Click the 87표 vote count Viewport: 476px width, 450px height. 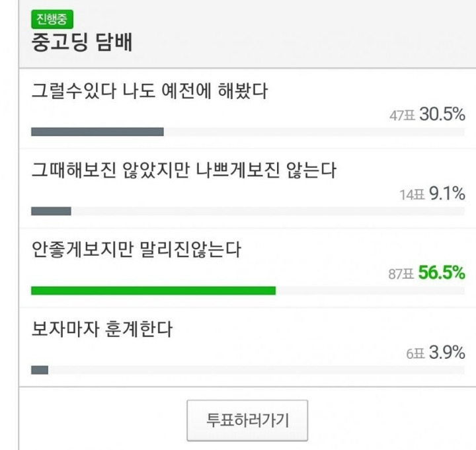click(401, 274)
